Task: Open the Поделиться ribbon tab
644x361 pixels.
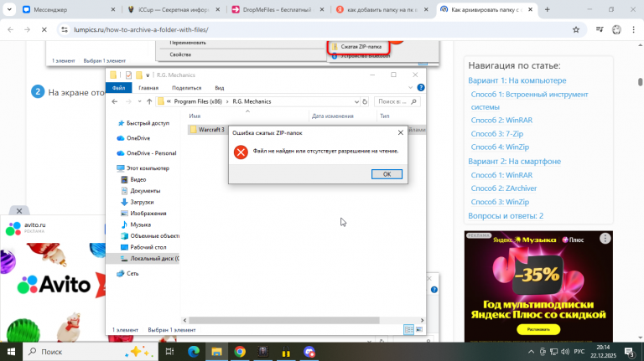Action: point(186,88)
